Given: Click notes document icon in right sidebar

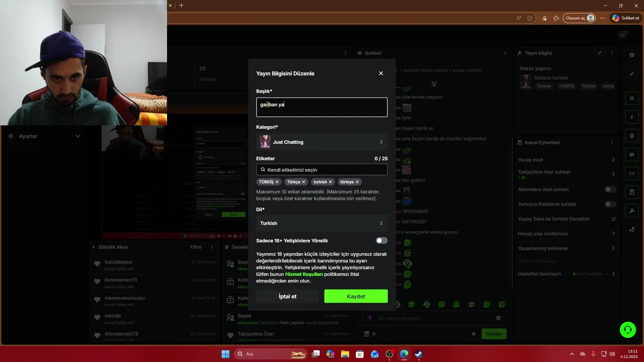Looking at the screenshot, I should (x=632, y=136).
